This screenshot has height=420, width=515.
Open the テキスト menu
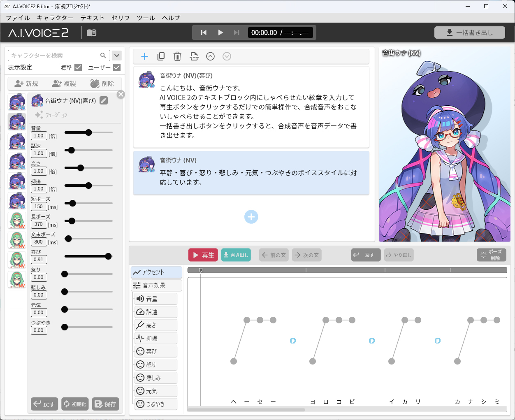click(x=93, y=18)
